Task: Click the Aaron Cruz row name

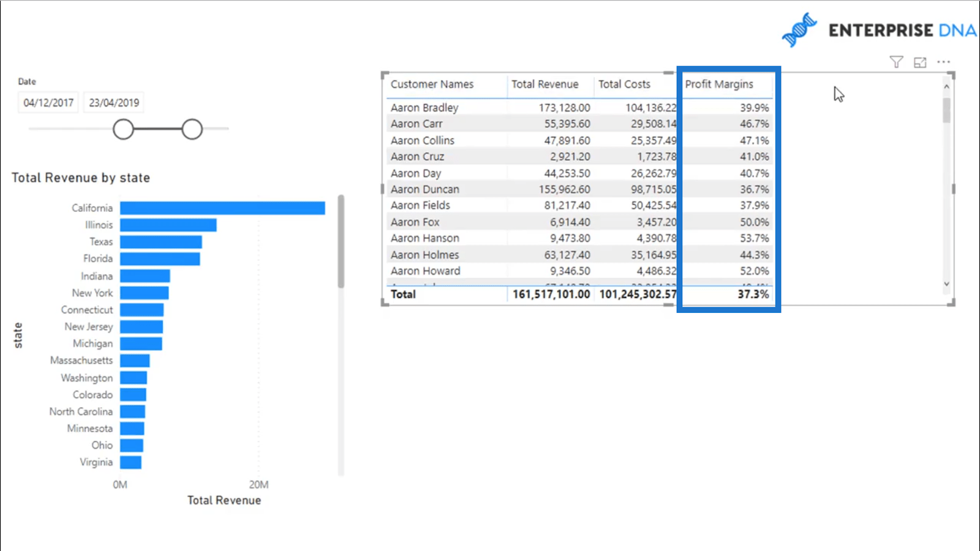Action: 418,157
